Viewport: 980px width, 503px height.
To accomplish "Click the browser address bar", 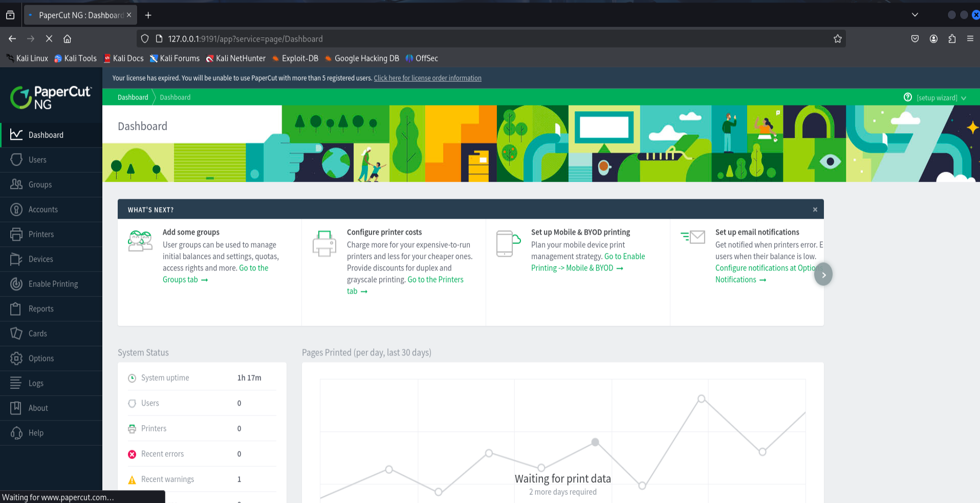I will (x=491, y=39).
